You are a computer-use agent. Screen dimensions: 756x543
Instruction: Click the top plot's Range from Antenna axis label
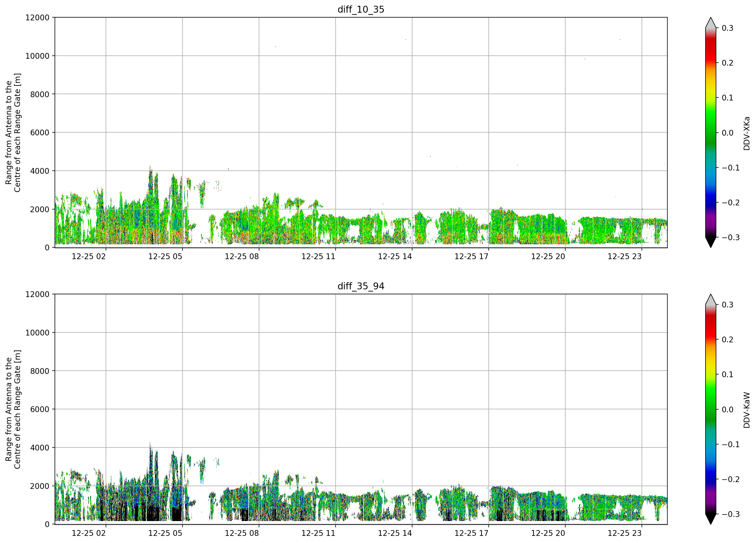click(13, 133)
